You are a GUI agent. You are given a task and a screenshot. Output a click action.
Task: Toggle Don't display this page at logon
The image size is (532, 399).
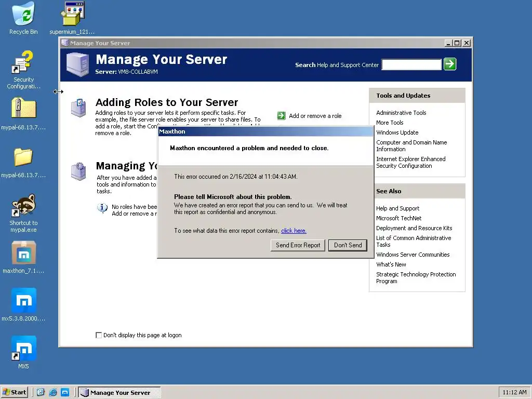pos(99,335)
